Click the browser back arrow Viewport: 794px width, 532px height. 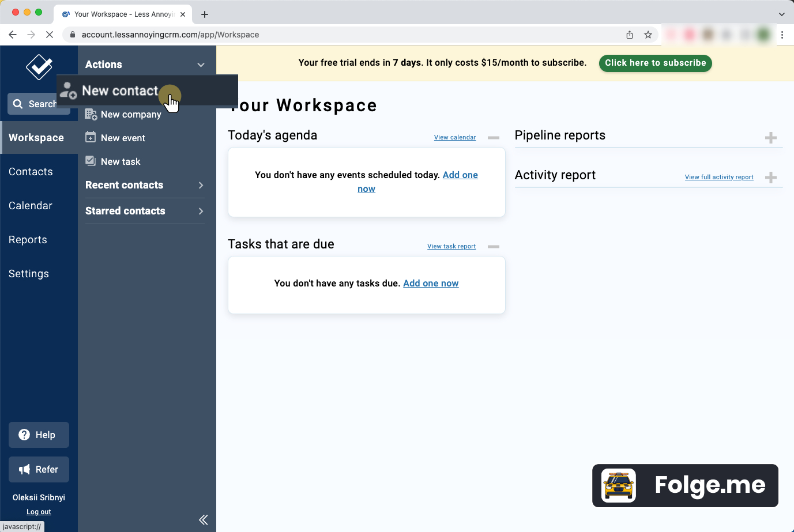point(13,35)
